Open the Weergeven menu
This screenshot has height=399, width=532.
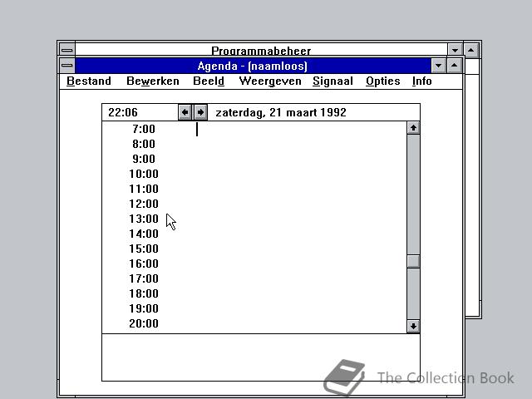pyautogui.click(x=270, y=81)
